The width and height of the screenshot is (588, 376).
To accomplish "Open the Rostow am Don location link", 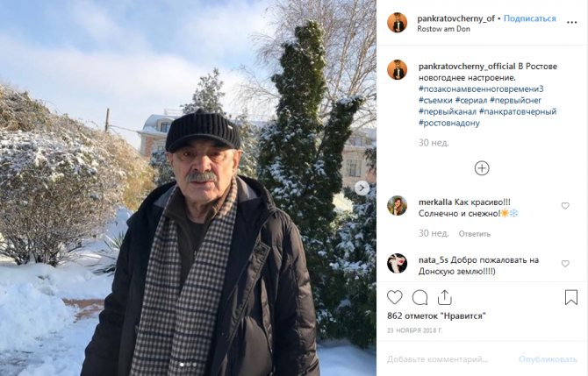I will tap(443, 29).
